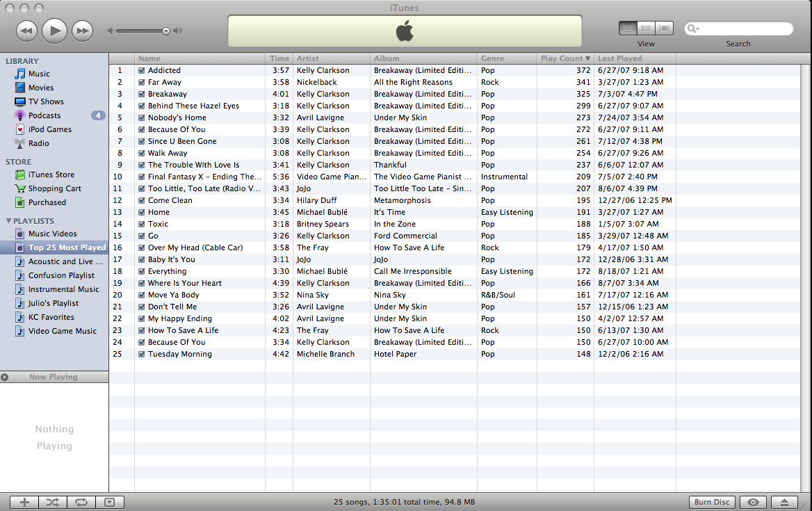Screen dimensions: 812x511
Task: Click the Burn Disc button
Action: coord(711,502)
